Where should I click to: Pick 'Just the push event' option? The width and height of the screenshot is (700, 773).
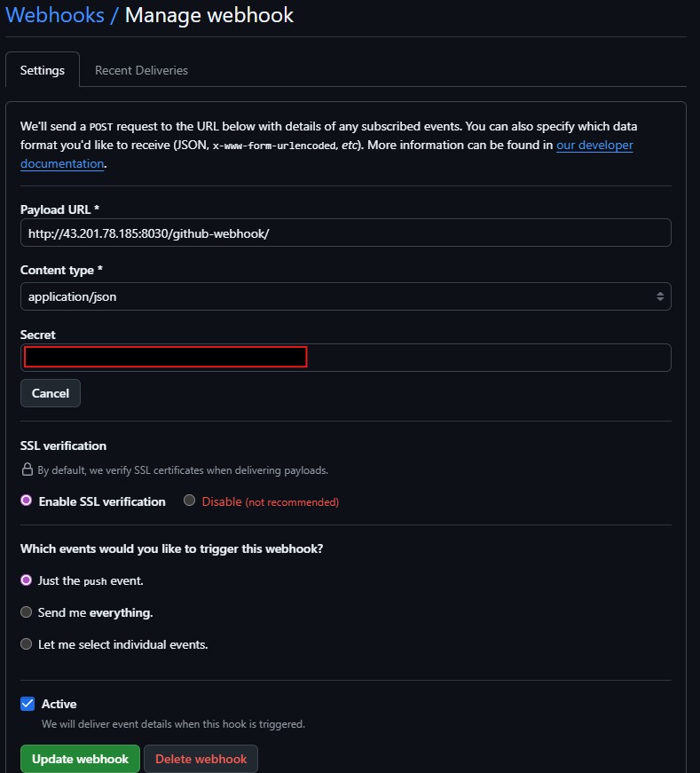[x=27, y=580]
